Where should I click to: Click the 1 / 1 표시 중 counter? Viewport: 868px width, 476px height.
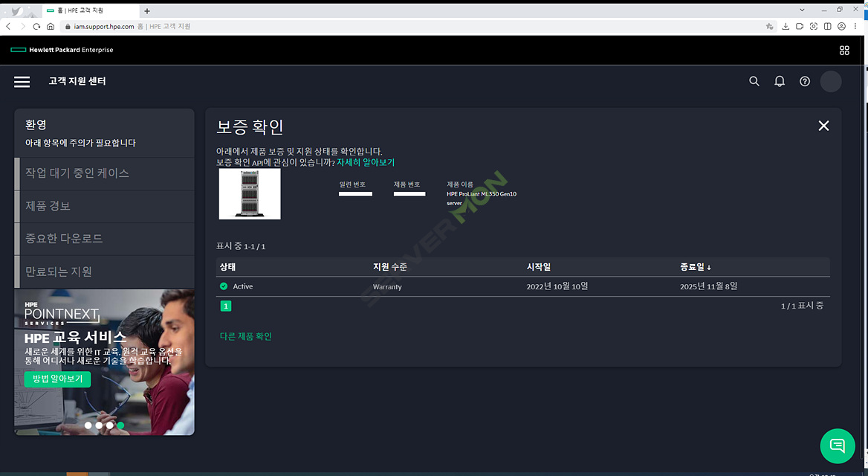pyautogui.click(x=802, y=306)
